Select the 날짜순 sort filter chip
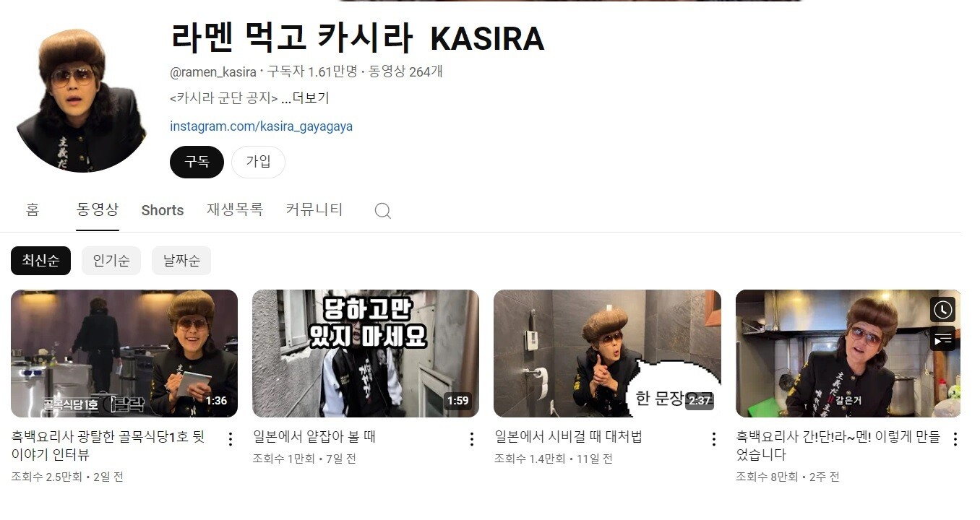Screen dimensions: 980x520 click(181, 261)
